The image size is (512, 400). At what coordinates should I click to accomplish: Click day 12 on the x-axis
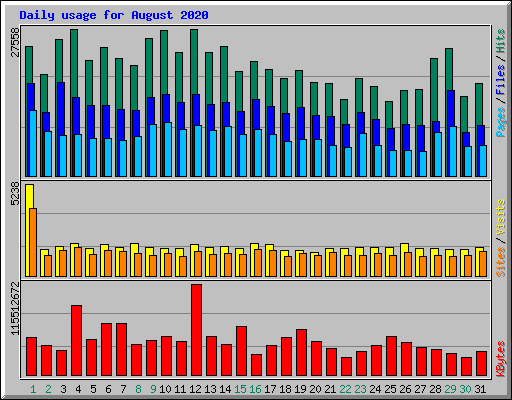point(195,389)
